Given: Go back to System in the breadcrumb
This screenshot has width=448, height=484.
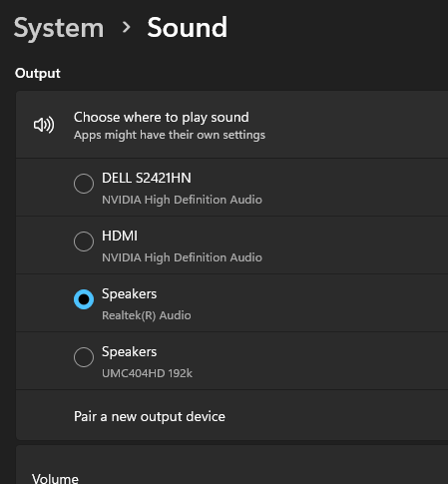Looking at the screenshot, I should click(x=59, y=29).
